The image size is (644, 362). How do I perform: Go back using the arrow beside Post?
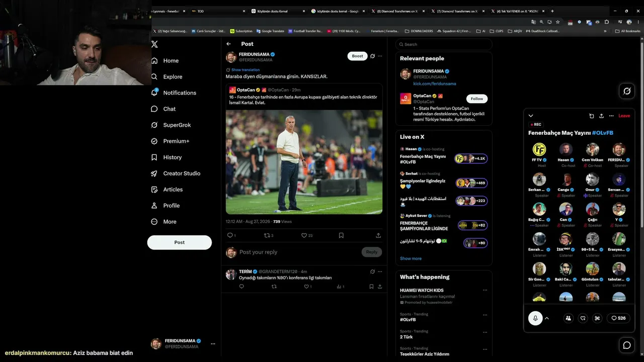(x=229, y=44)
